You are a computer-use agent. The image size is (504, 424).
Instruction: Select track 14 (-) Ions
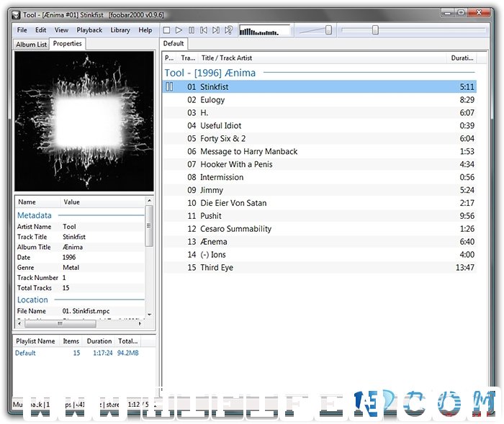coord(320,255)
